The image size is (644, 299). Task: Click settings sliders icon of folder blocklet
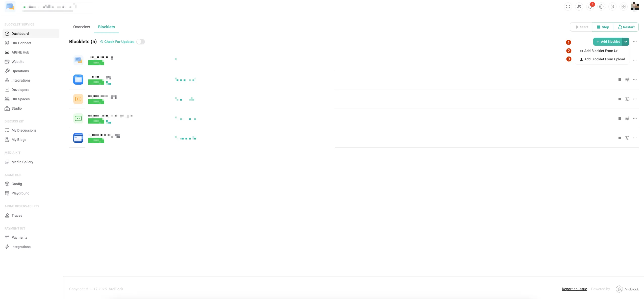(x=627, y=80)
